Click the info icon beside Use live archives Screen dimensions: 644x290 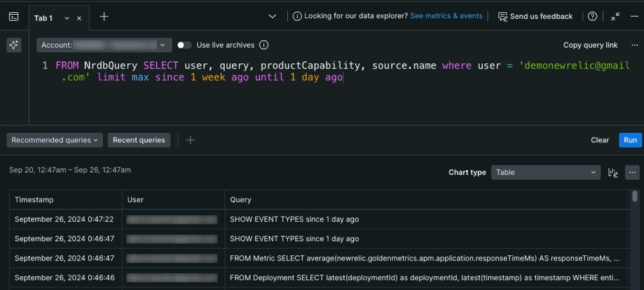263,45
